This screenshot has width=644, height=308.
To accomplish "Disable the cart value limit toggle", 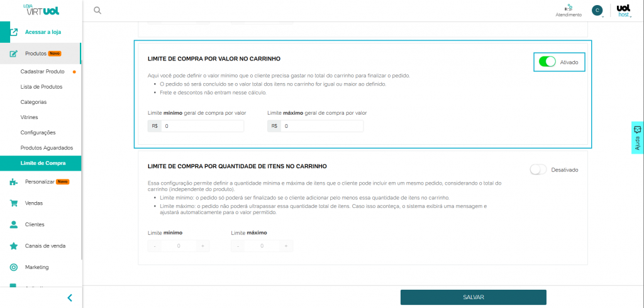I will (547, 62).
